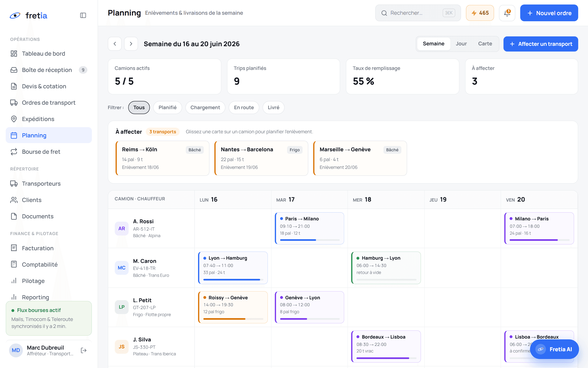Filter planning by Chargement status
This screenshot has width=588, height=368.
point(205,108)
